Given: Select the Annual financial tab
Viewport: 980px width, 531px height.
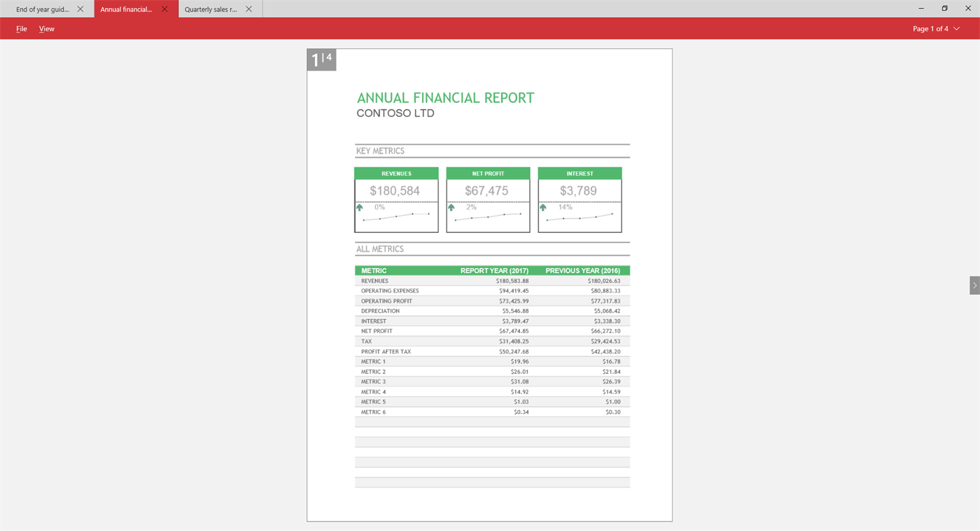Looking at the screenshot, I should (126, 9).
